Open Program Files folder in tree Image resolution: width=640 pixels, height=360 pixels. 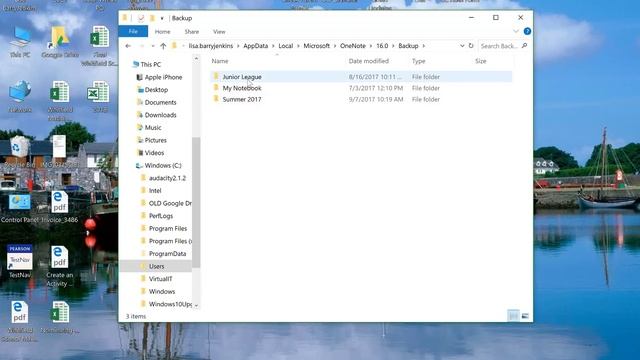pos(168,229)
